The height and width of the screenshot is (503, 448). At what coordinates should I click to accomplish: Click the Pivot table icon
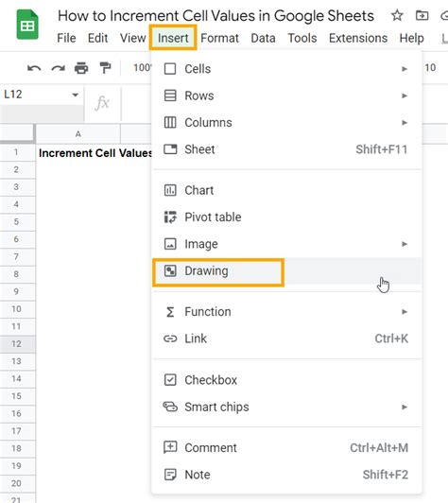pos(170,217)
